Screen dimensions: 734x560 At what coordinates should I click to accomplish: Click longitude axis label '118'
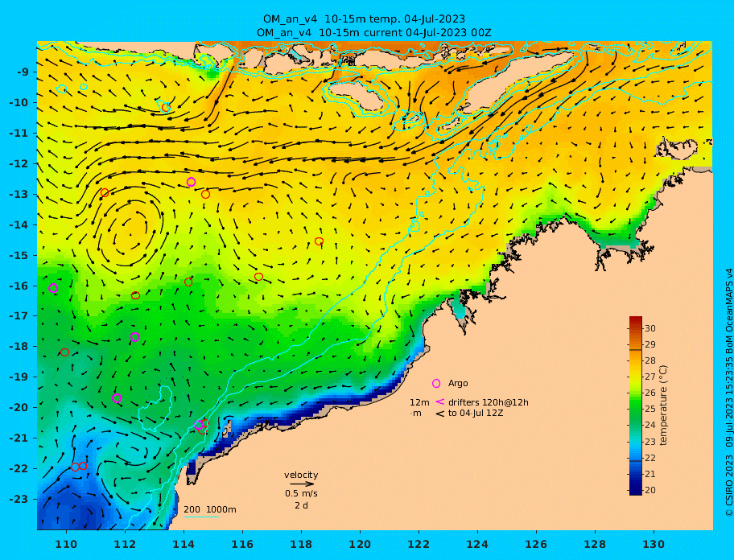302,545
